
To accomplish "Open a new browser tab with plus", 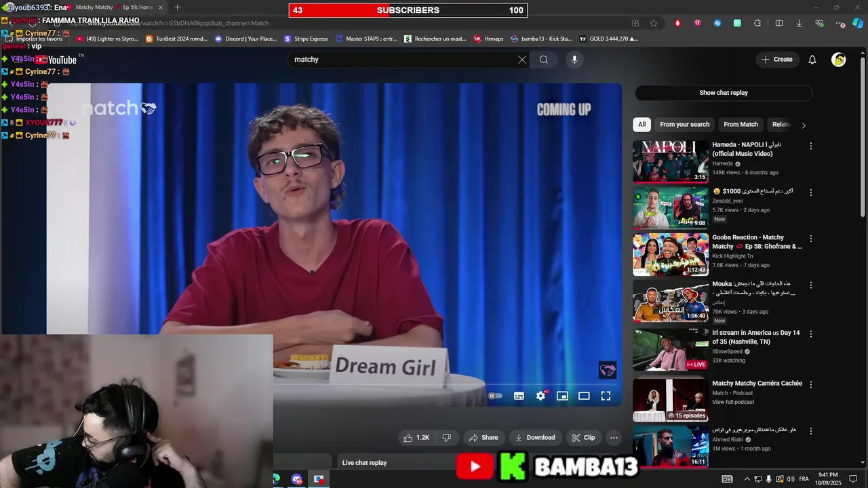I will coord(177,7).
